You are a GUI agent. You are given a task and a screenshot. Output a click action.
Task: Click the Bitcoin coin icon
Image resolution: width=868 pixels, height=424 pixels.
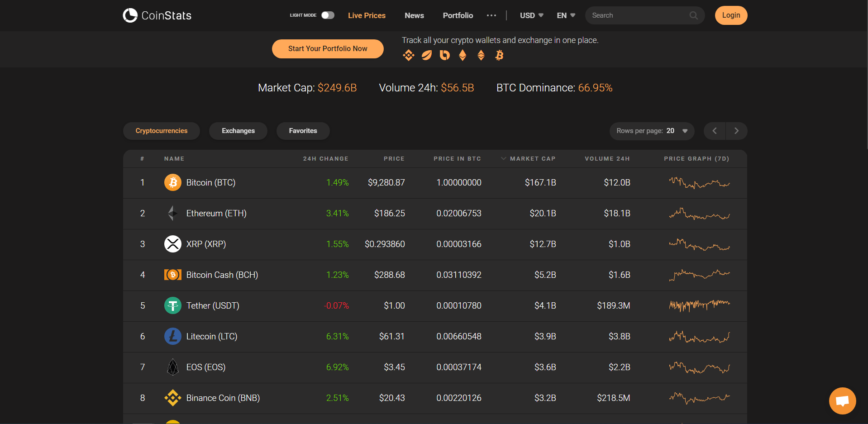point(173,182)
